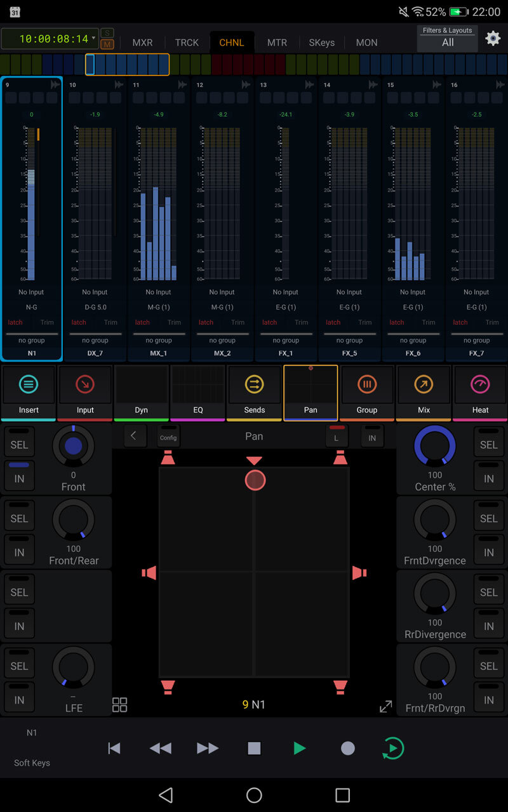This screenshot has width=508, height=812.
Task: Open the MTR metering tab
Action: (277, 43)
